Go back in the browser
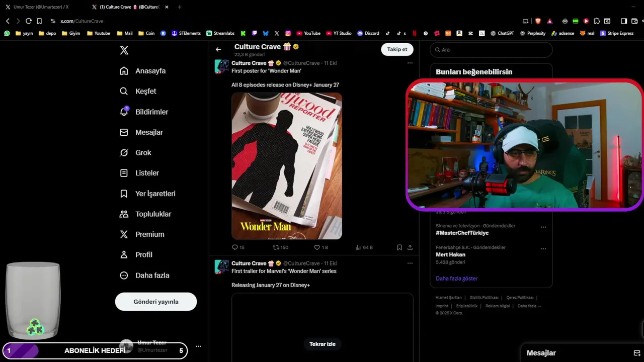The width and height of the screenshot is (644, 362). (x=8, y=21)
